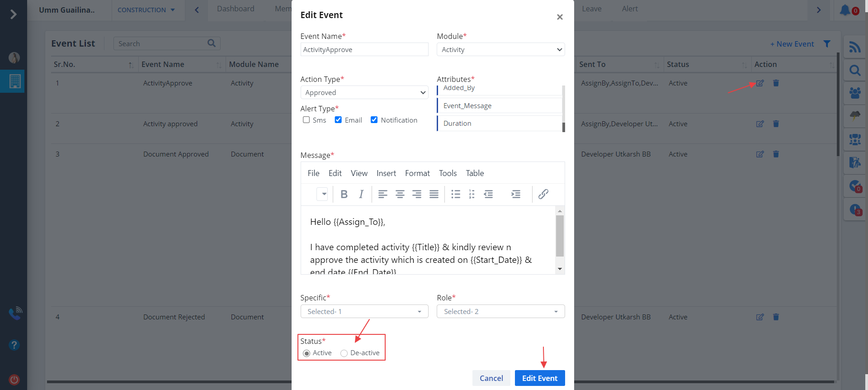
Task: Click the Bold formatting icon
Action: [344, 194]
